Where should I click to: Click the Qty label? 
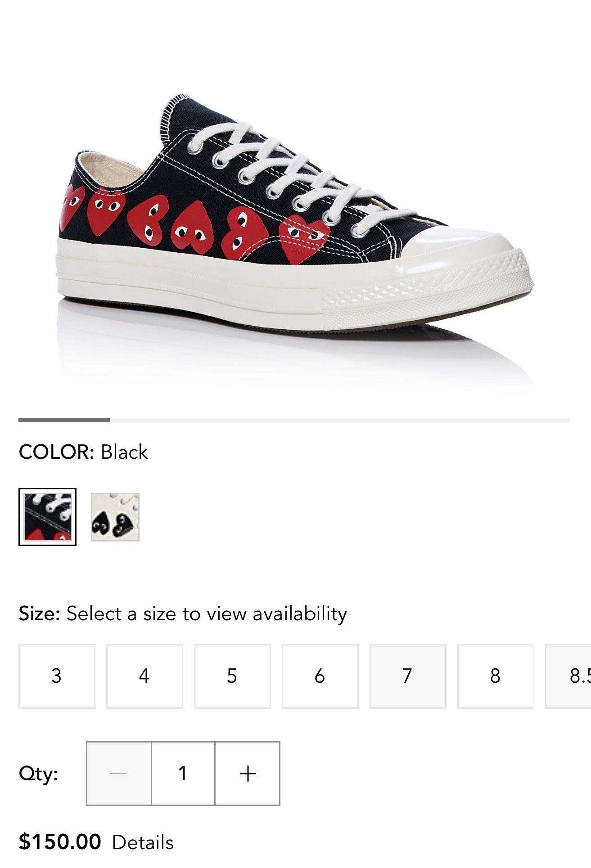point(38,774)
